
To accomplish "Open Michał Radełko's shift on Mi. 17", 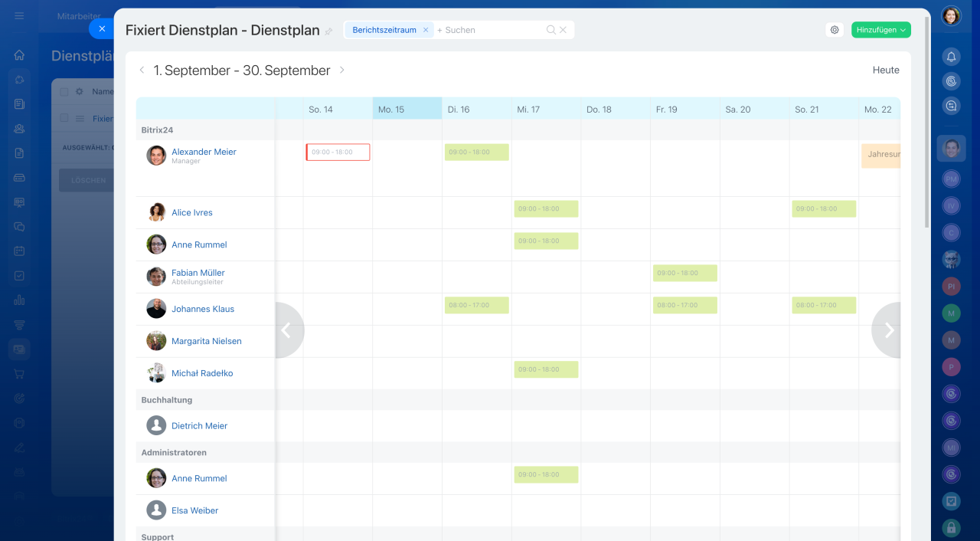I will [547, 369].
